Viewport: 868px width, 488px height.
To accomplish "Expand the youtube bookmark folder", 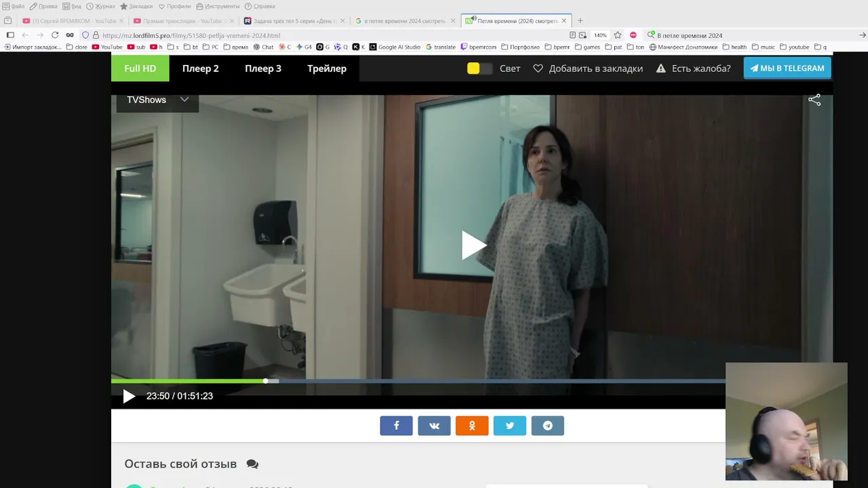I will point(794,47).
